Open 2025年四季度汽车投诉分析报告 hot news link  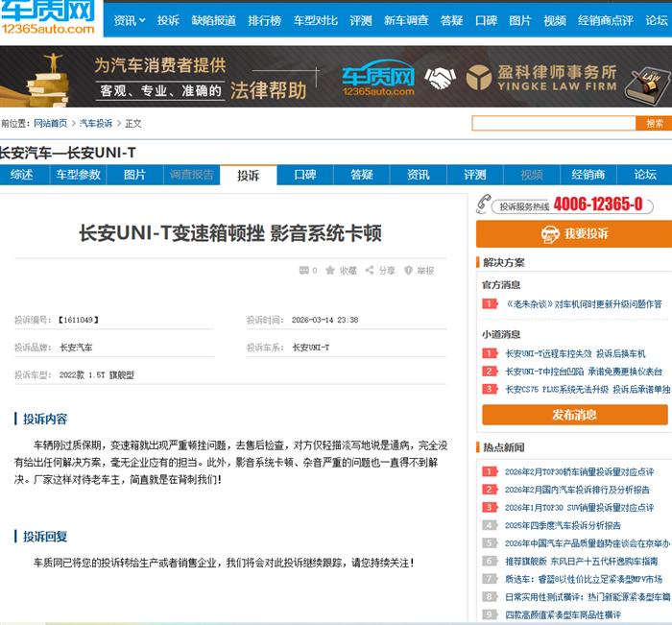563,525
